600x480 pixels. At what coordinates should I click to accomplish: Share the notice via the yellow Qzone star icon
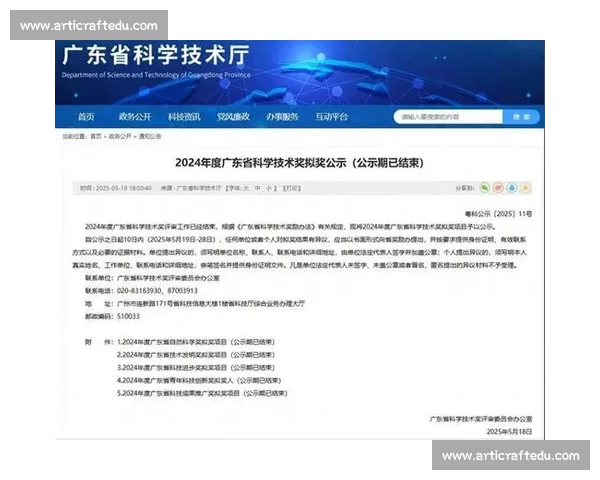coord(526,188)
